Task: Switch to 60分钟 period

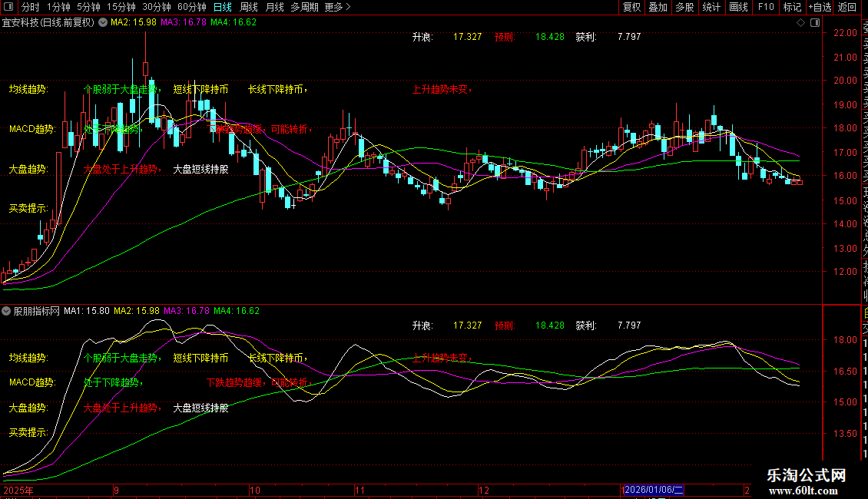Action: 192,7
